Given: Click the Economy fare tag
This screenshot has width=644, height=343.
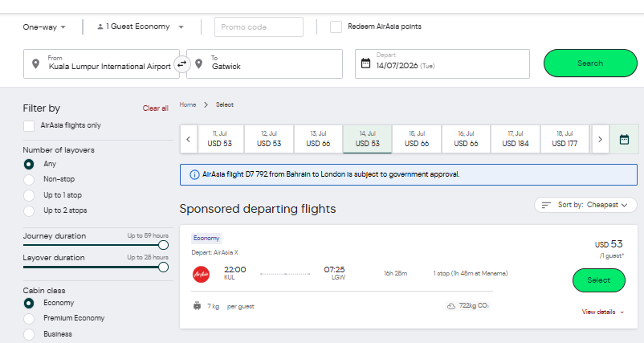Looking at the screenshot, I should coord(206,239).
